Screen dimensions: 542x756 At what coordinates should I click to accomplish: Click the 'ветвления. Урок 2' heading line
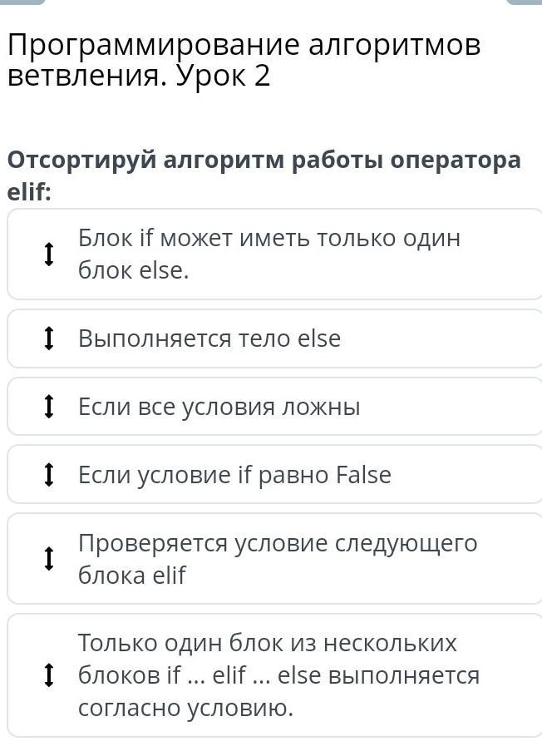pos(139,77)
